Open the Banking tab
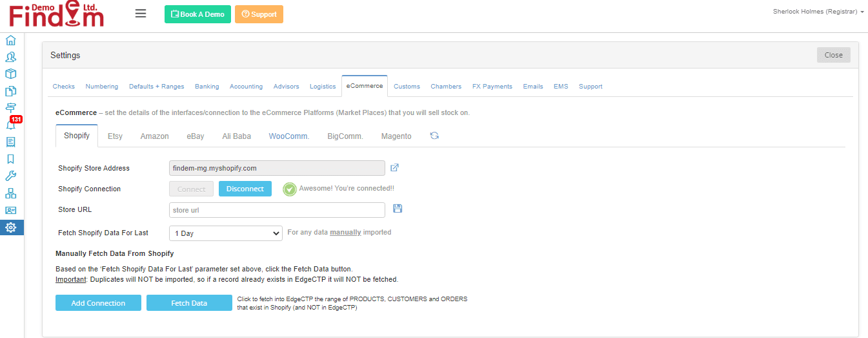Viewport: 868px width, 338px height. [x=207, y=87]
